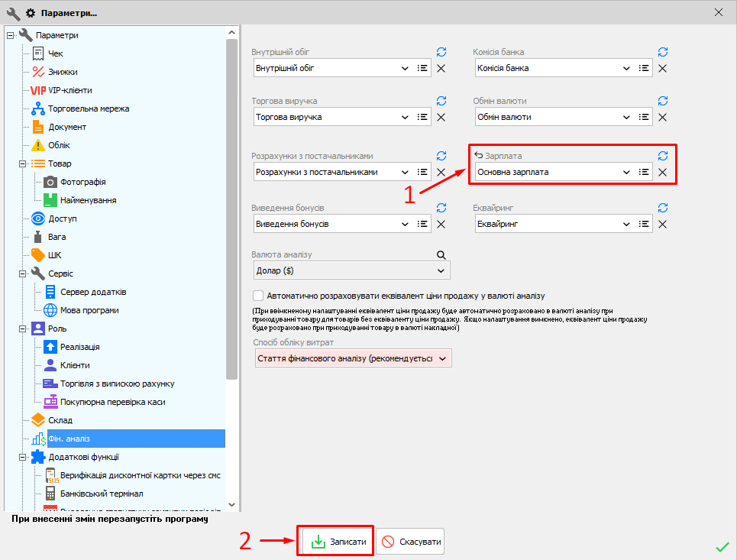Expand the Валюта аналізу dropdown
737x560 pixels.
click(441, 271)
